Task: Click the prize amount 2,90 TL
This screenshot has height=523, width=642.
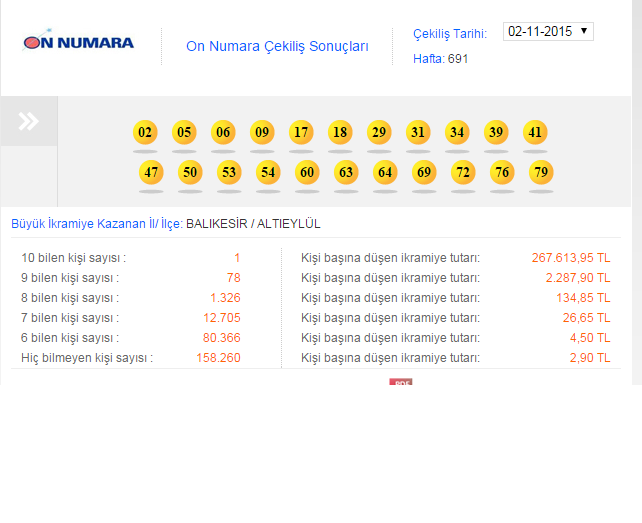Action: (590, 358)
